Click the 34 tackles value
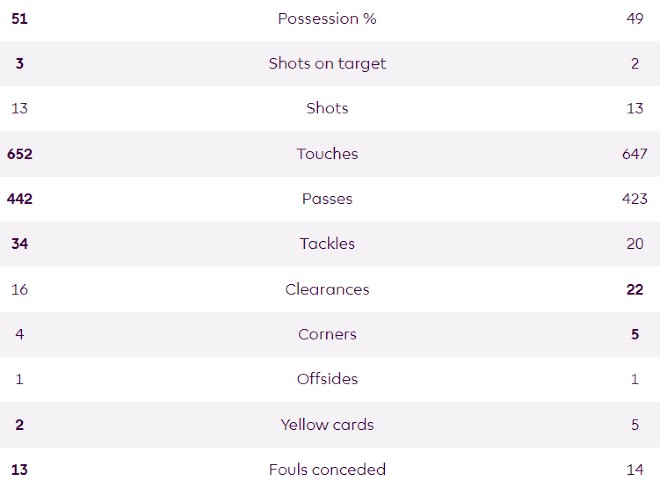Screen dimensions: 660x481 pyautogui.click(x=19, y=244)
